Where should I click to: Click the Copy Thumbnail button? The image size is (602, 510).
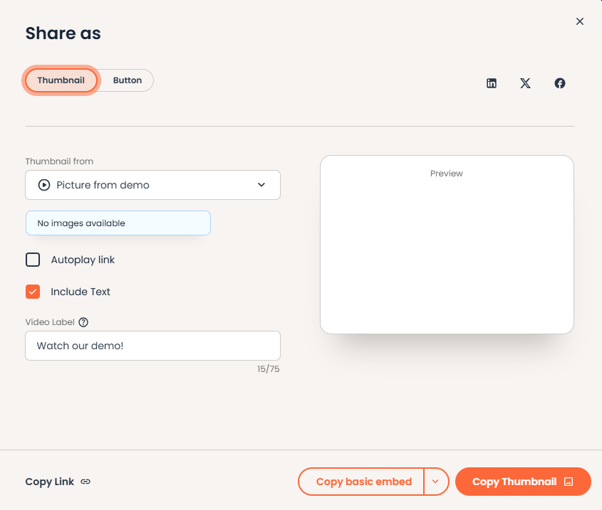coord(523,482)
